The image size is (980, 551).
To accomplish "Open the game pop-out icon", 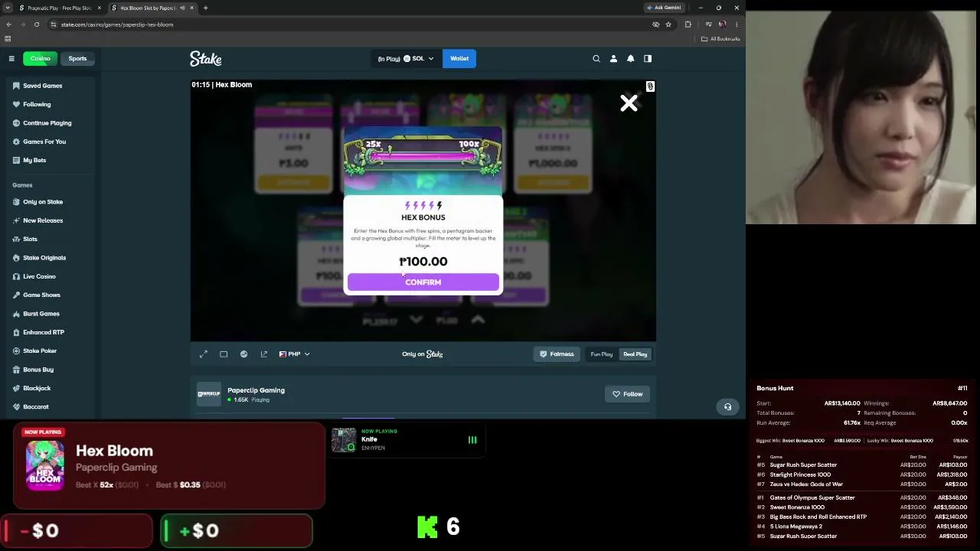I will [x=264, y=354].
